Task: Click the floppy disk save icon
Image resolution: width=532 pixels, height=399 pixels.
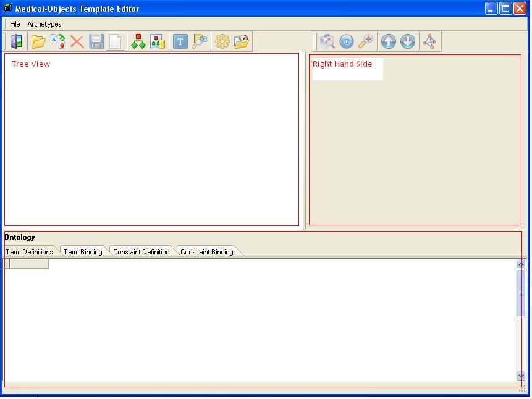Action: pyautogui.click(x=96, y=41)
